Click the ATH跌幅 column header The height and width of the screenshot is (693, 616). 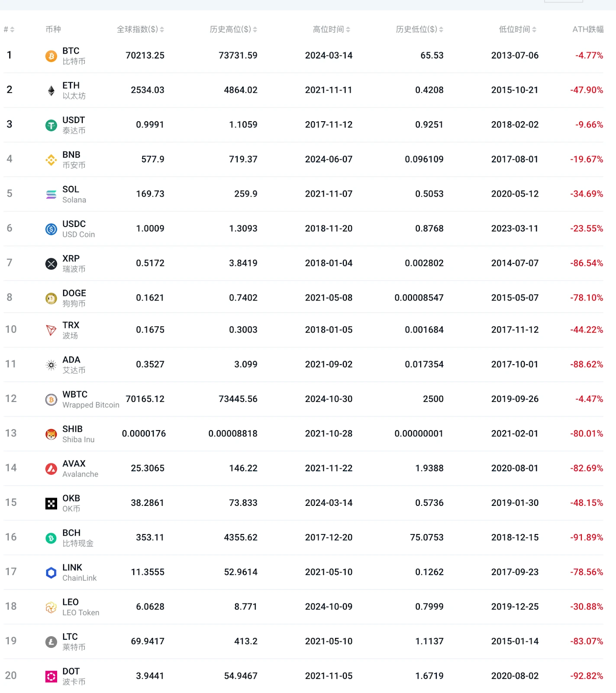(588, 29)
